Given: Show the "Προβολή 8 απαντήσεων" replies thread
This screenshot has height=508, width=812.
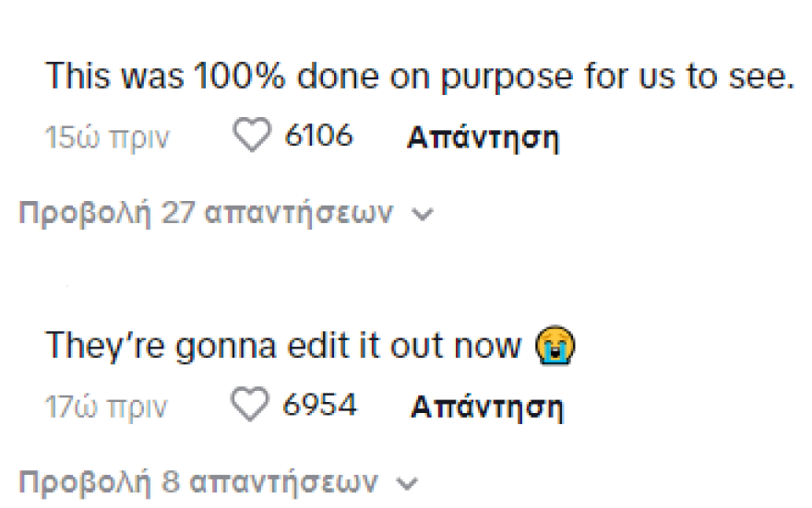Looking at the screenshot, I should point(197,481).
